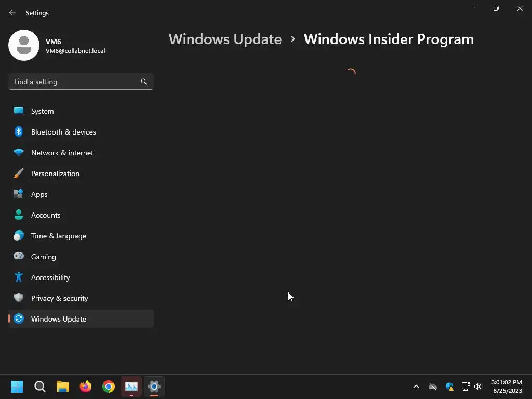Click the Apps squares icon
The height and width of the screenshot is (399, 532).
(19, 194)
